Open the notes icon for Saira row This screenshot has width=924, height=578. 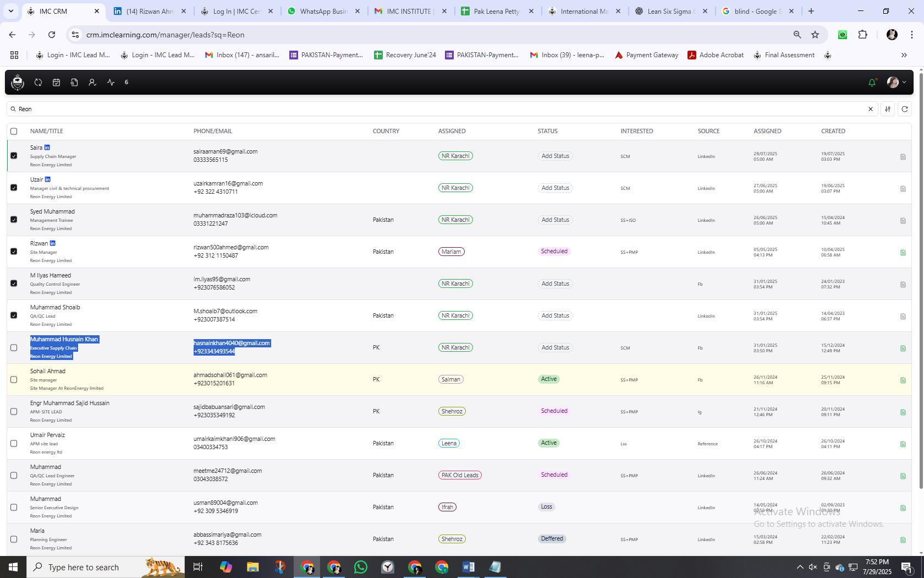tap(903, 157)
